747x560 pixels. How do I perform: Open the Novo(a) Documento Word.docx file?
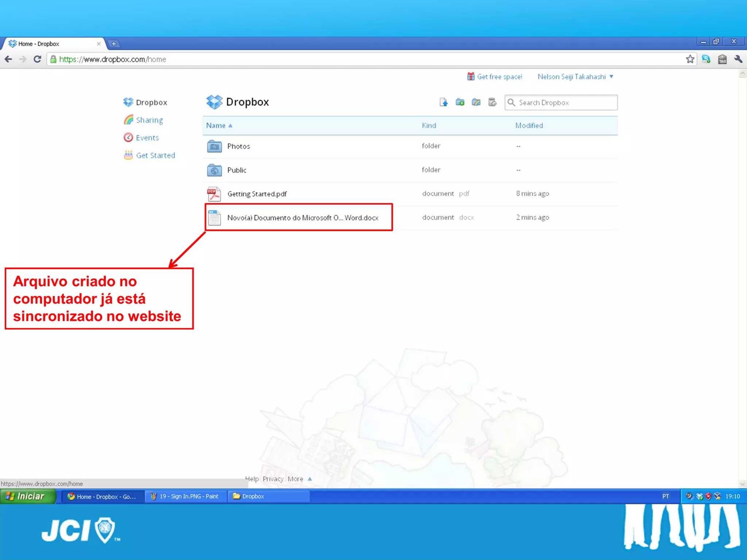[x=302, y=218]
